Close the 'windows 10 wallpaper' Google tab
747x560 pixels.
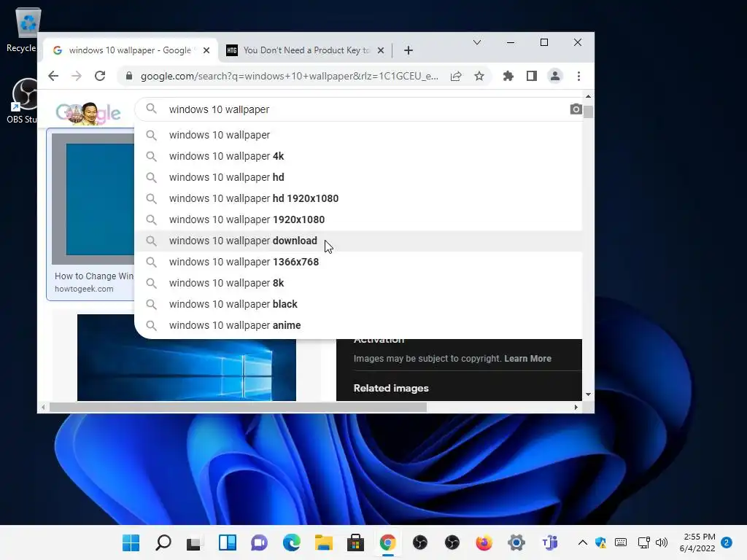pyautogui.click(x=206, y=50)
